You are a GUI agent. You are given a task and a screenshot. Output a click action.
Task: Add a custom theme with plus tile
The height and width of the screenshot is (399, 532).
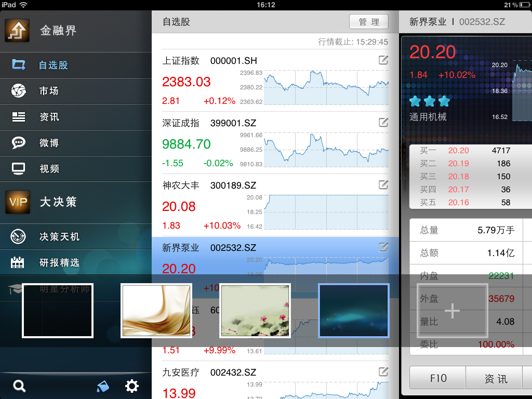[x=453, y=311]
